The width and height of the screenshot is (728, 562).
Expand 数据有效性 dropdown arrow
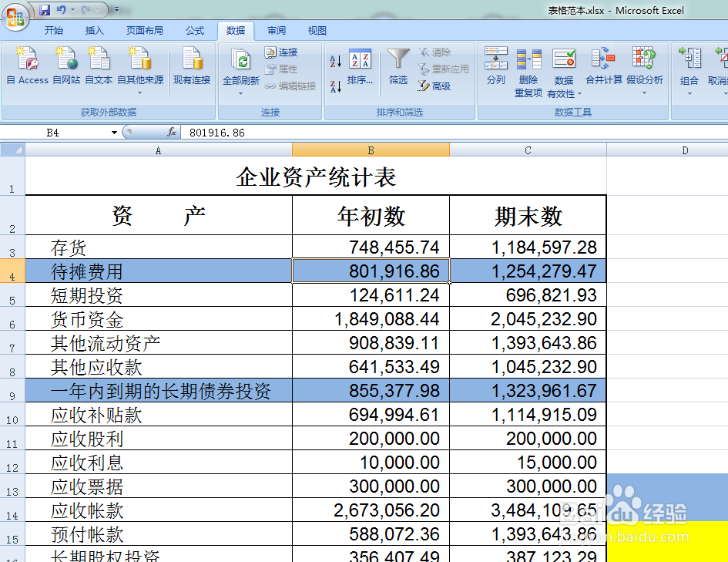coord(579,94)
